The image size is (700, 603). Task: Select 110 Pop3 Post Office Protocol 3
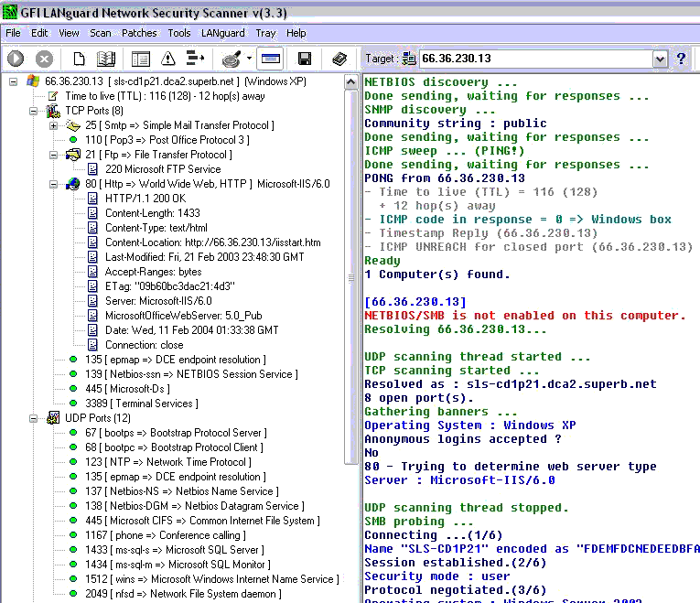pyautogui.click(x=167, y=140)
